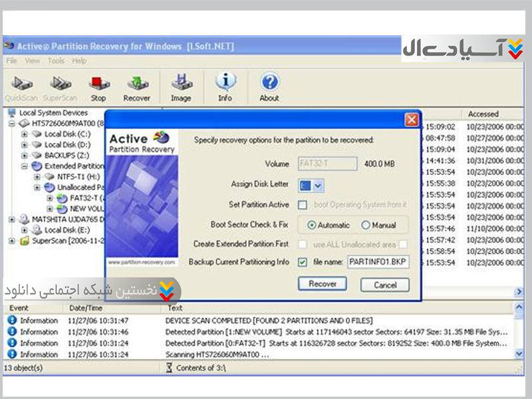532x399 pixels.
Task: Start a SuperScan from the toolbar
Action: point(61,84)
